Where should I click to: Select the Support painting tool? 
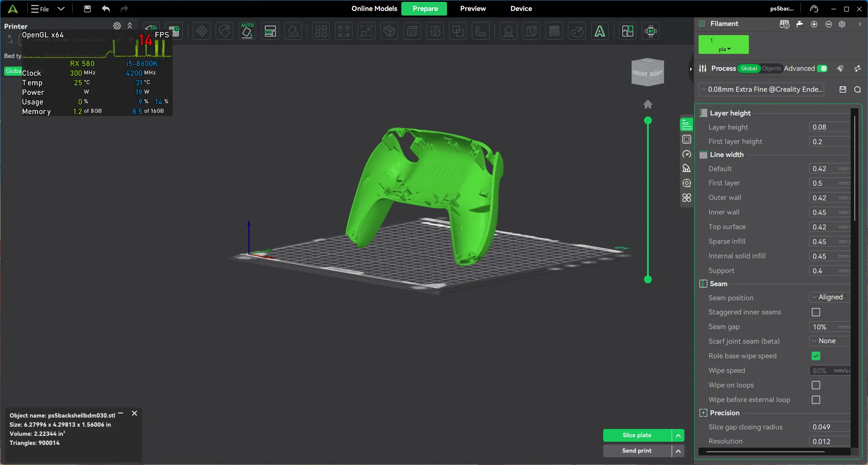[509, 31]
